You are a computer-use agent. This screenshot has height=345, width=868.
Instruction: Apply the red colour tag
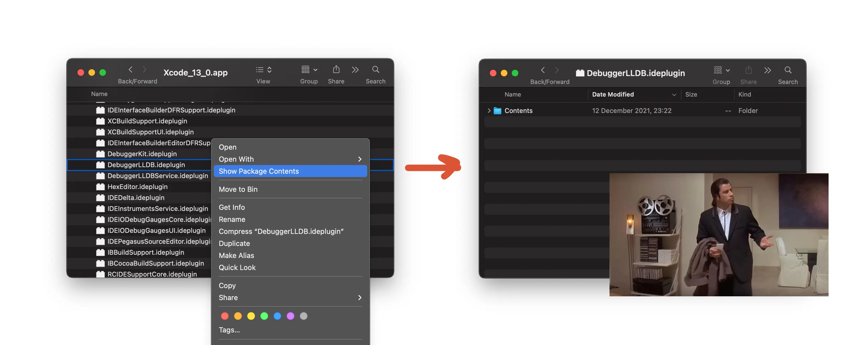click(x=225, y=316)
